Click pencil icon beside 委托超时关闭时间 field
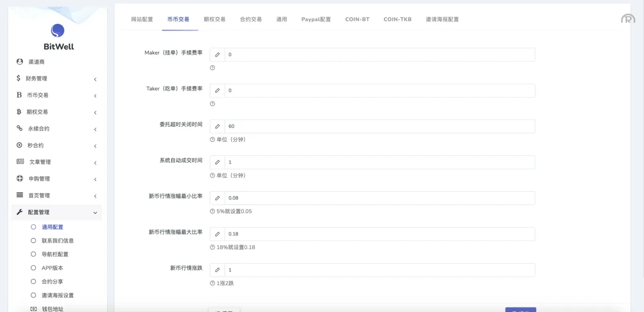The height and width of the screenshot is (312, 644). (x=218, y=126)
